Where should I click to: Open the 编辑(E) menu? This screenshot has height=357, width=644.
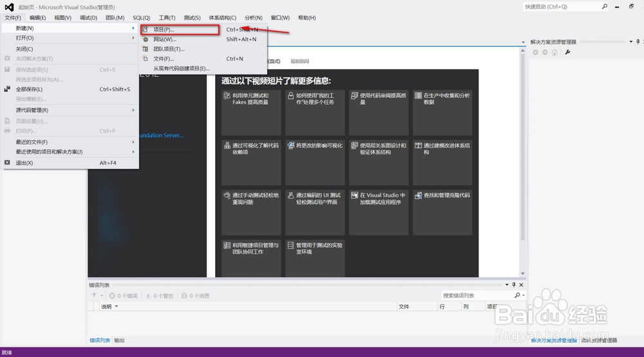pyautogui.click(x=37, y=17)
